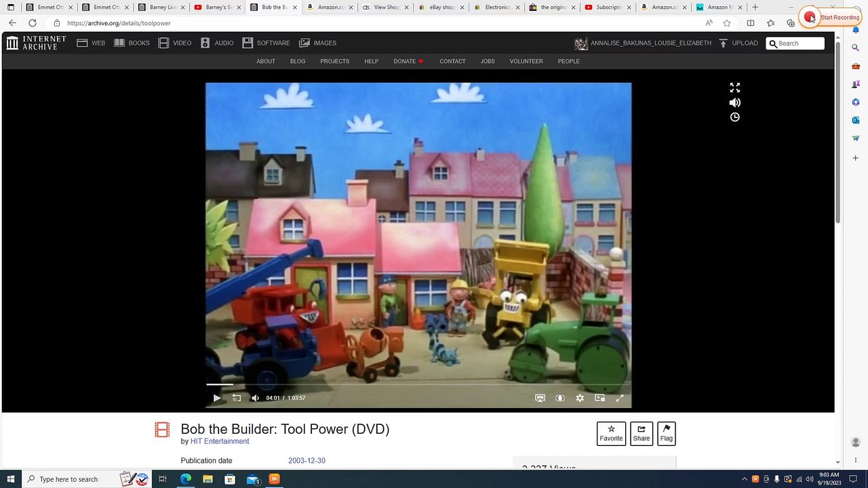Seek on the video progress bar
868x488 pixels.
coord(418,384)
